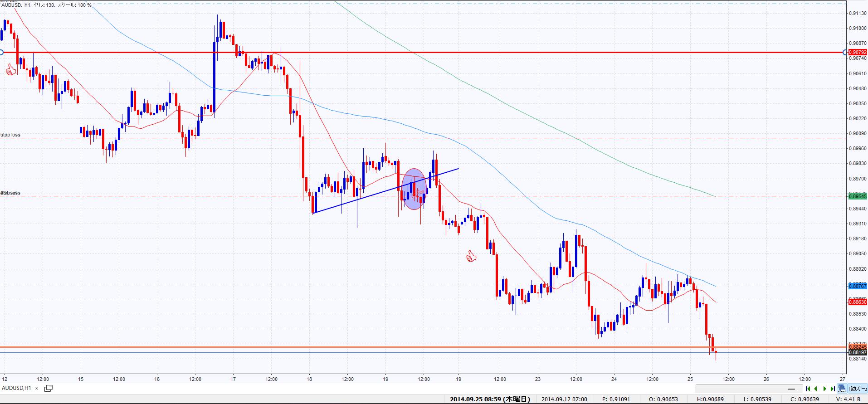Step forward one bar with right arrow
Image resolution: width=868 pixels, height=404 pixels.
[x=824, y=389]
